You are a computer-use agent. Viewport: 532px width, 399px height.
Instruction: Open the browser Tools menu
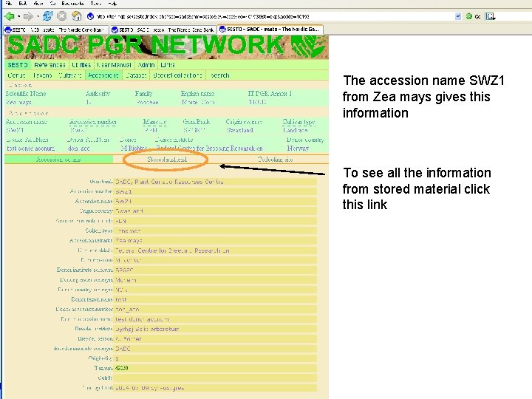[95, 4]
